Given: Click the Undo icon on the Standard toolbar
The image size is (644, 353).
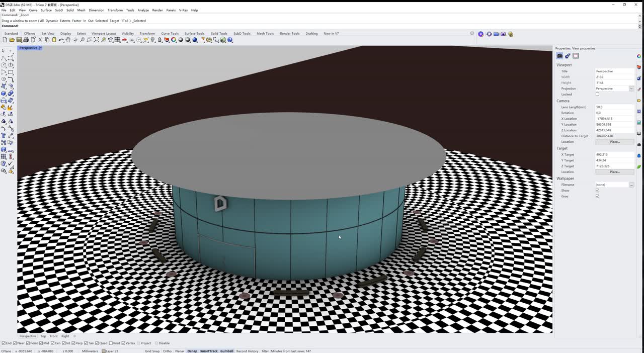Looking at the screenshot, I should (60, 40).
